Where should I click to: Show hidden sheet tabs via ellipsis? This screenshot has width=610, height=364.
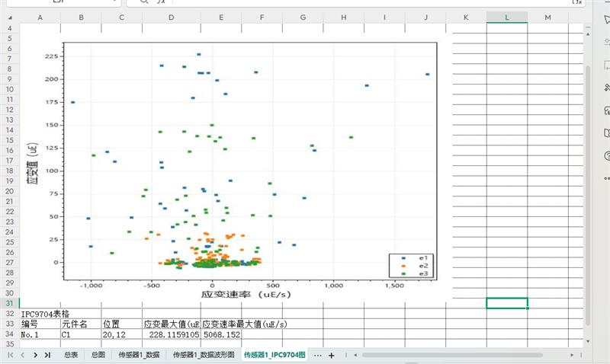[317, 355]
